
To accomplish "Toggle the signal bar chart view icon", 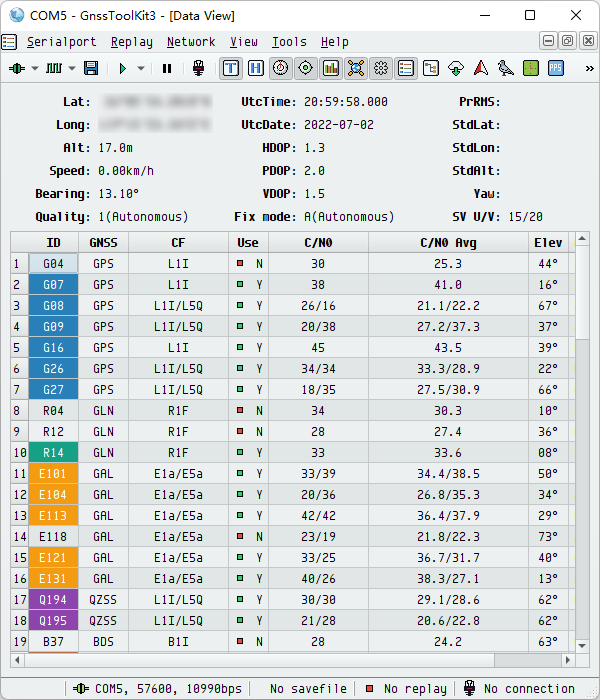I will 331,68.
